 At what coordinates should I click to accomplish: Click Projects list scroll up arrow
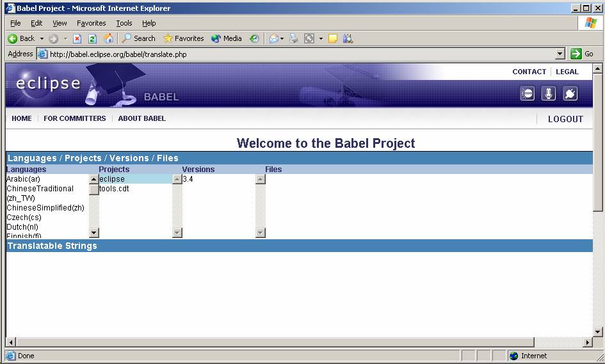[177, 179]
